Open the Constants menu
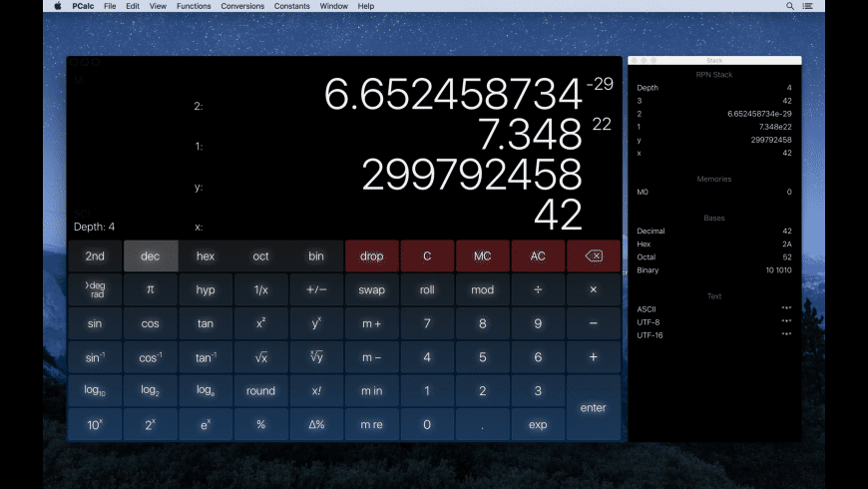The image size is (868, 489). [291, 6]
